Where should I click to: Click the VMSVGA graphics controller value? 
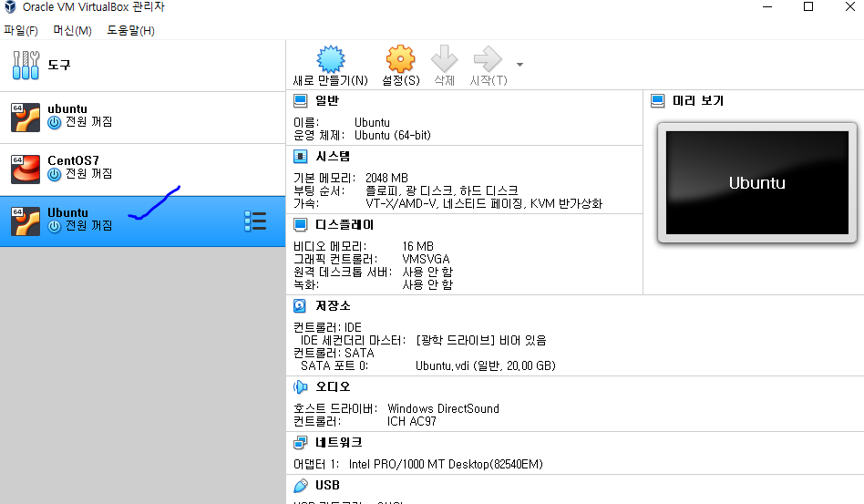point(426,259)
